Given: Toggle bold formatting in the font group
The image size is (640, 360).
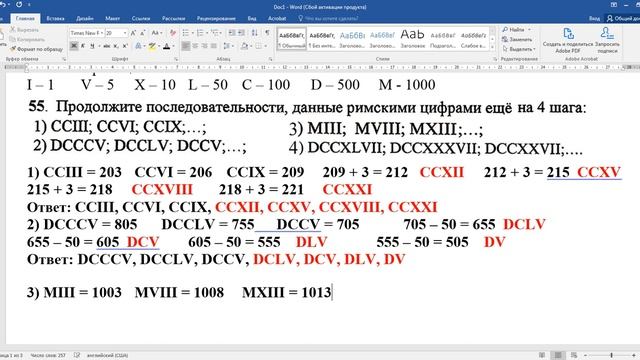Looking at the screenshot, I should 74,46.
